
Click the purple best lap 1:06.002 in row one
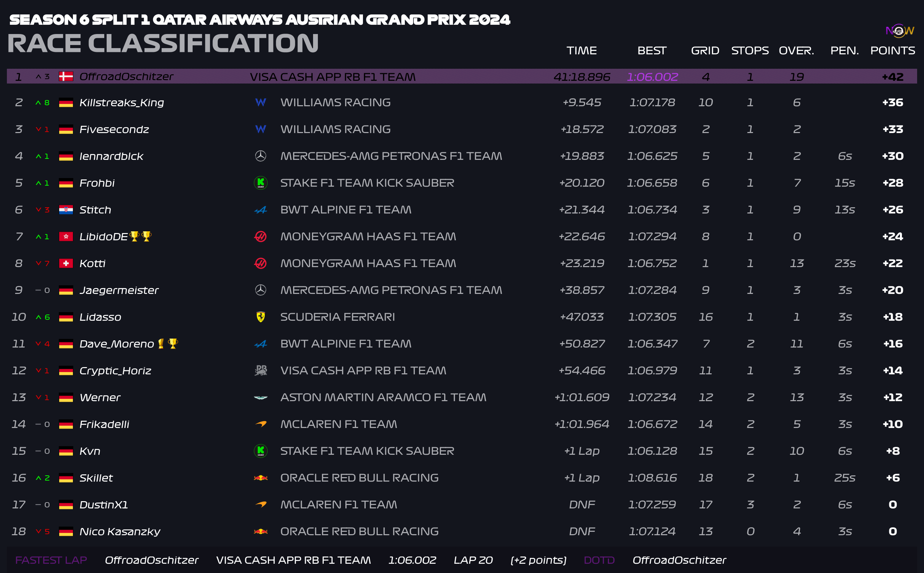(x=652, y=77)
